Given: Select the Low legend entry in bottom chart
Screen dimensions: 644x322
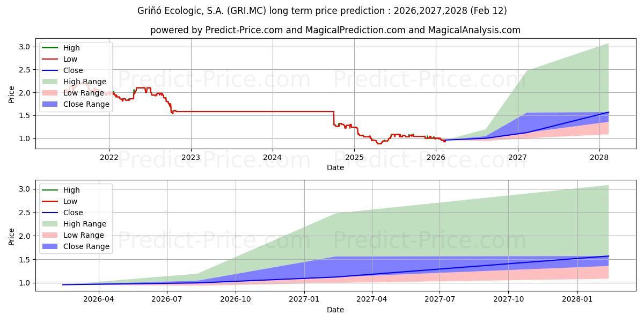Looking at the screenshot, I should pyautogui.click(x=70, y=201).
